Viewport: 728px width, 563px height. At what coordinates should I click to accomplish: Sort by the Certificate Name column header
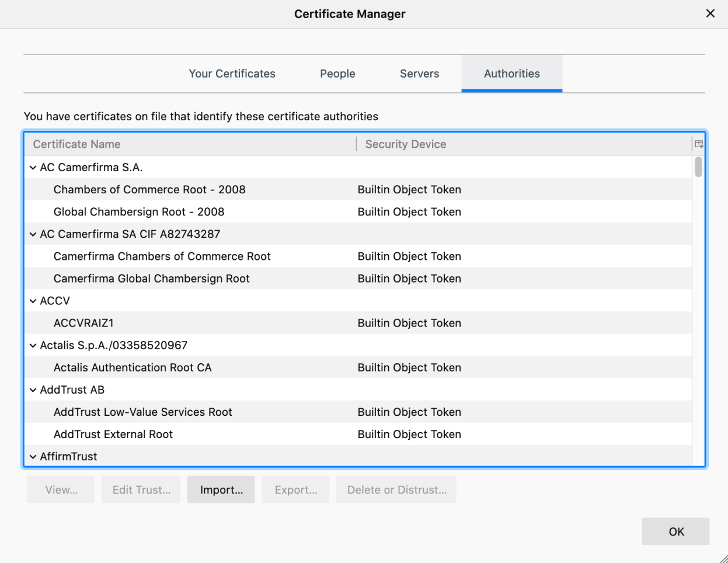tap(190, 144)
